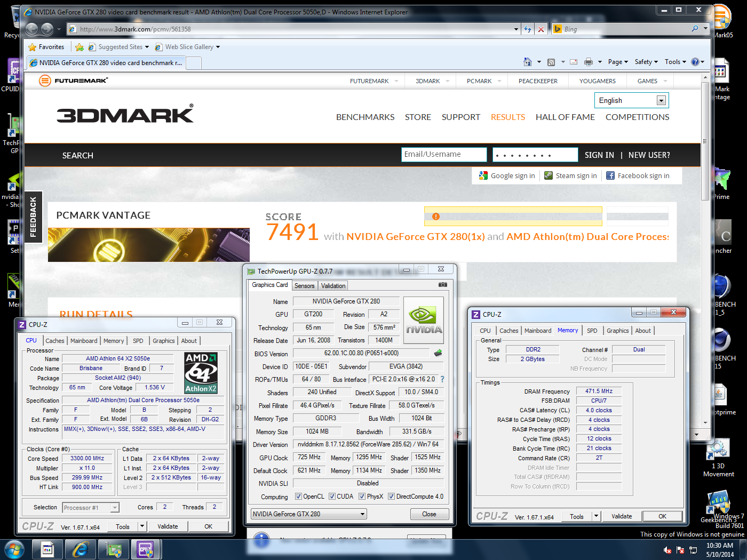Click the Windows Start orb

pyautogui.click(x=14, y=549)
